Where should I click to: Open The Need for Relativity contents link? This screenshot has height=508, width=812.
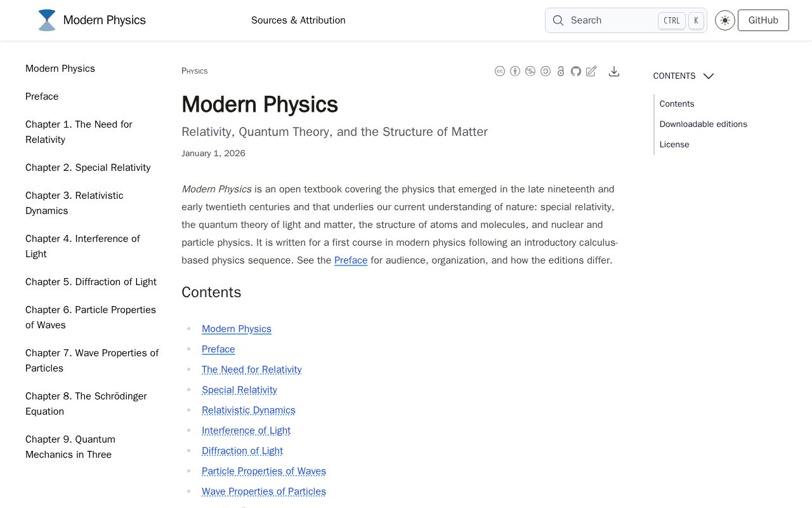(252, 370)
